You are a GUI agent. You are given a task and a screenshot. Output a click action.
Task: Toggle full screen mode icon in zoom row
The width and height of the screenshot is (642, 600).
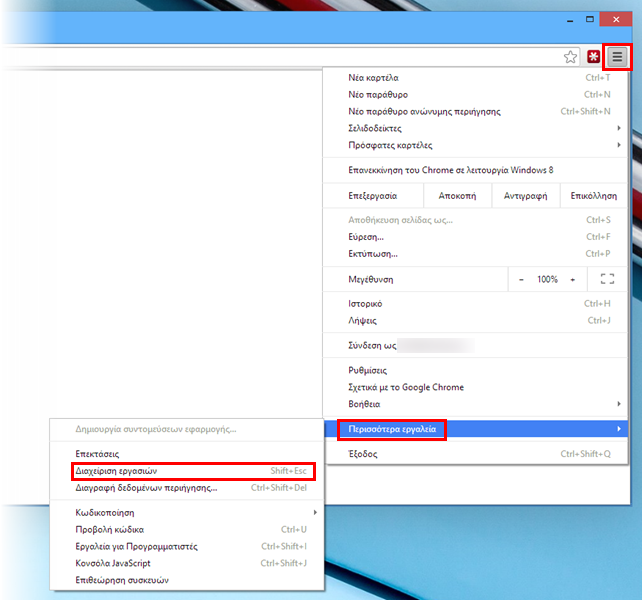[606, 280]
